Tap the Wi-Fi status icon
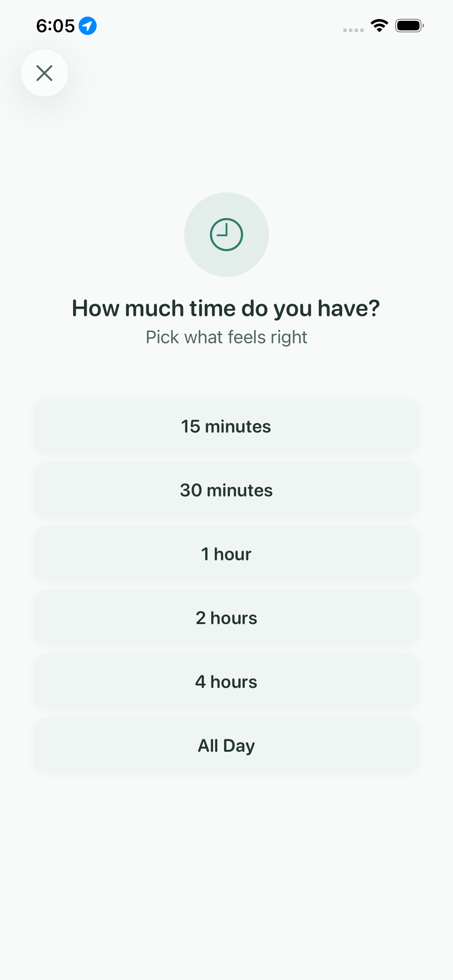453x980 pixels. point(379,25)
